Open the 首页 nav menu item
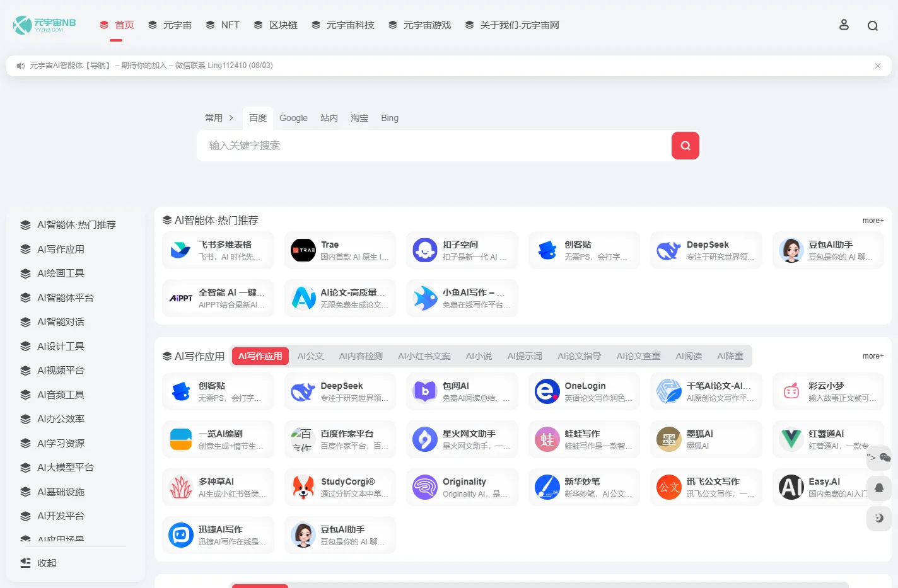 pyautogui.click(x=117, y=25)
